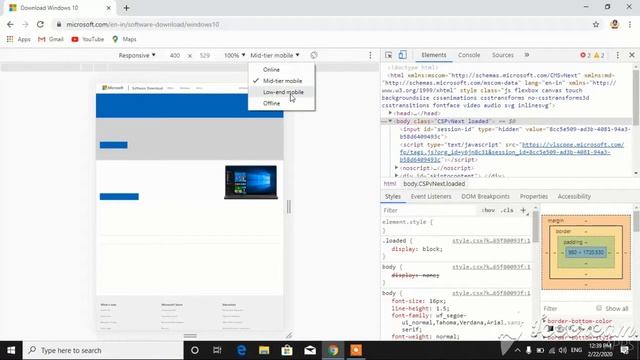Open Microsoft Edge from taskbar
Image resolution: width=640 pixels, height=360 pixels.
coord(241,350)
